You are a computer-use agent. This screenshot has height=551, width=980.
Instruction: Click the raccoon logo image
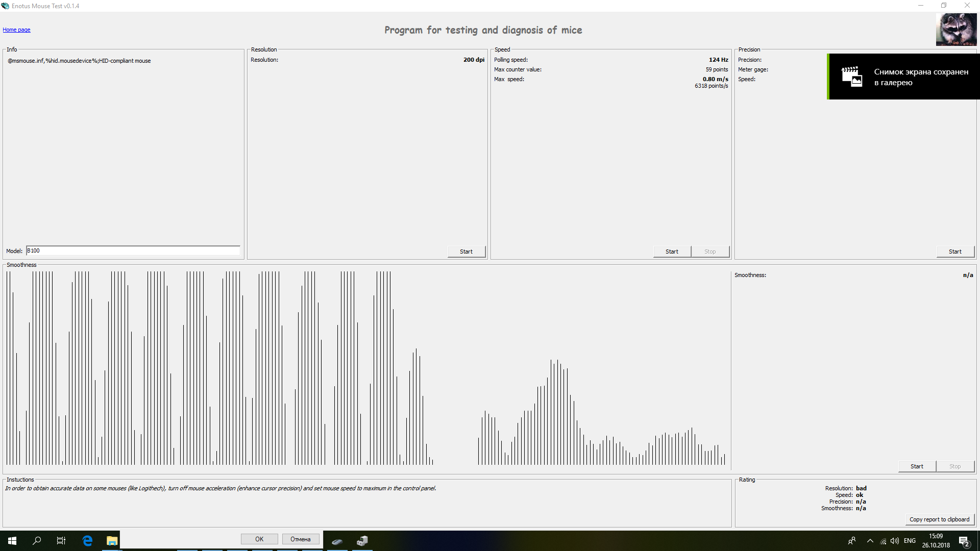pyautogui.click(x=956, y=30)
